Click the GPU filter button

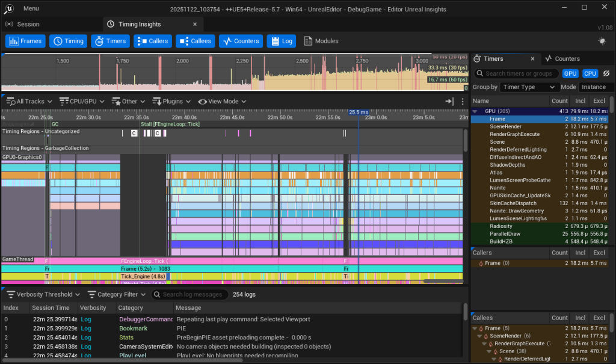[x=570, y=73]
